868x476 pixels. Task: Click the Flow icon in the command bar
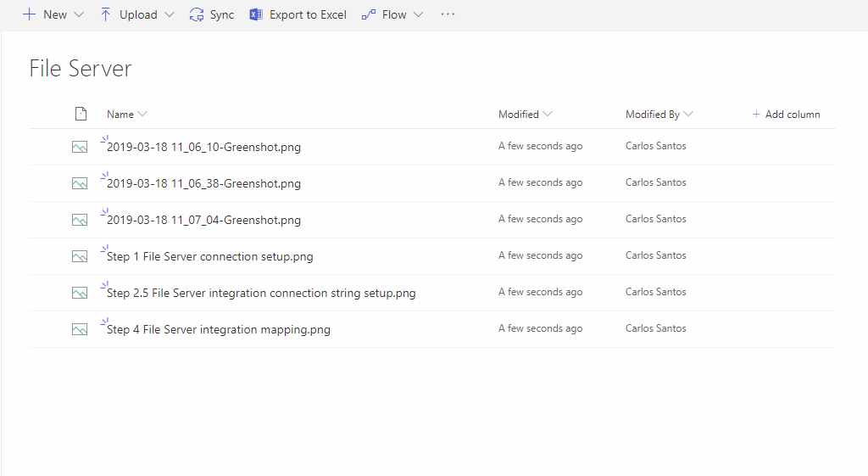pos(368,14)
